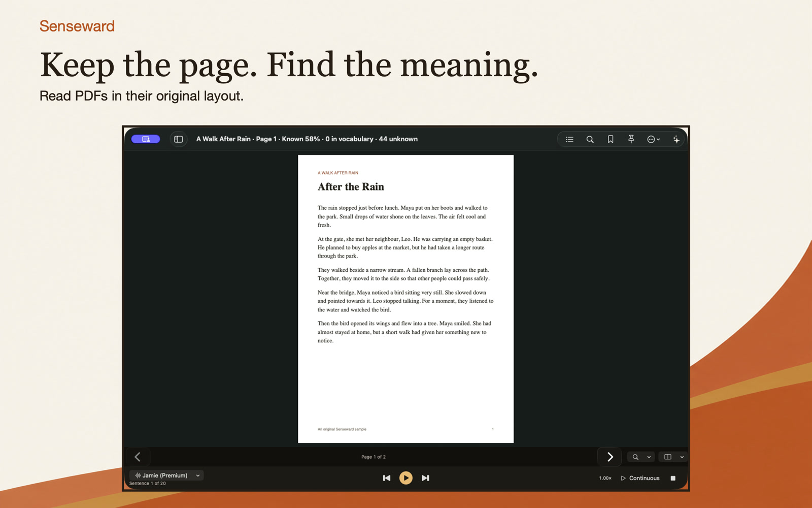Viewport: 812px width, 508px height.
Task: Open the table of contents list icon
Action: (x=569, y=139)
